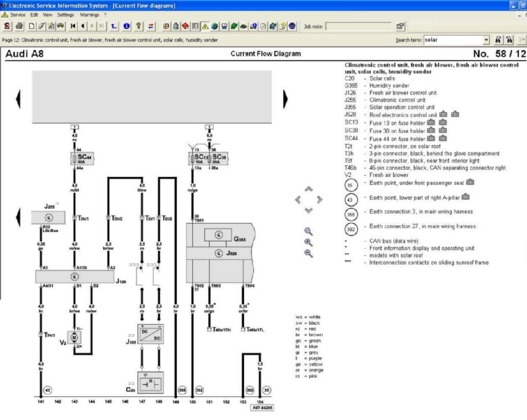Viewport: 527px width, 420px height.
Task: Click the legend entry 'Fresh air blower control unit'
Action: pos(403,93)
